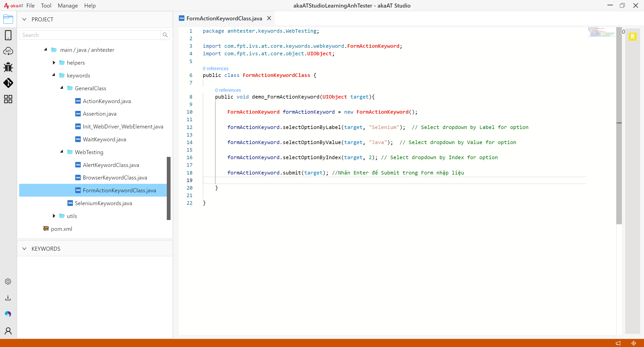Click the class-level '0 references' link
Viewport: 644px width, 347px height.
click(216, 68)
